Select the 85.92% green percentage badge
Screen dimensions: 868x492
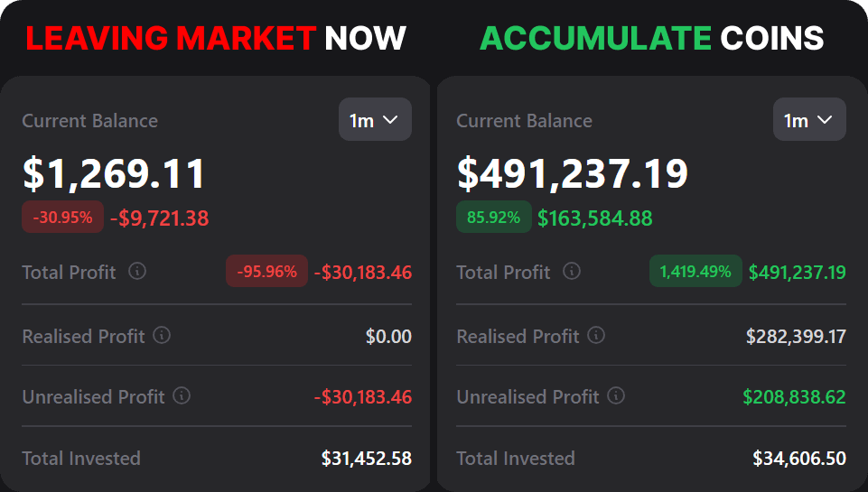point(493,218)
